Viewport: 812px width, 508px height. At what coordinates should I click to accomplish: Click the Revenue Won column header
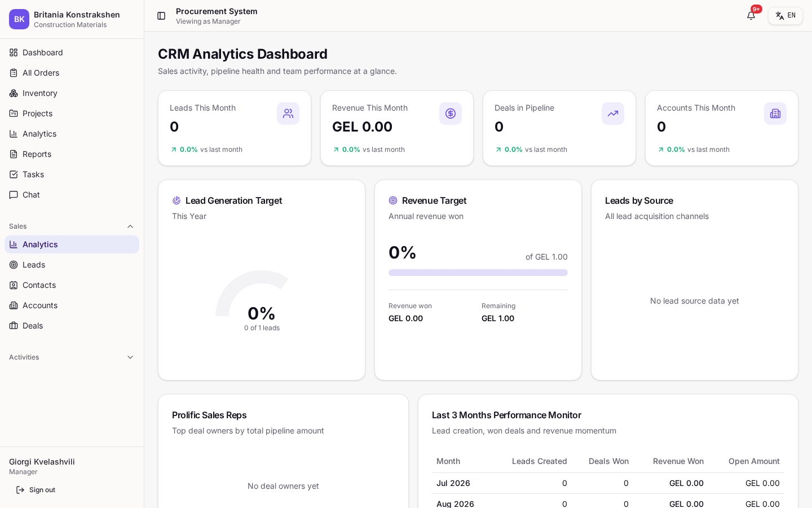coord(678,461)
